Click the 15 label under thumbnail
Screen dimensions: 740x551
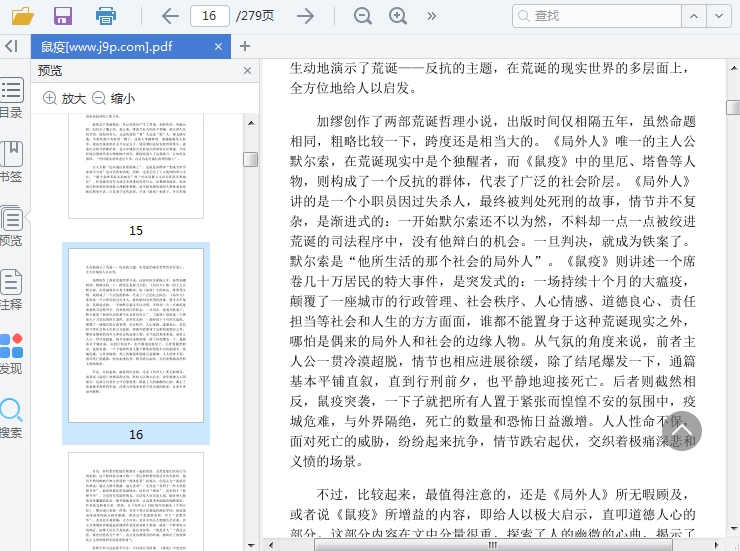[136, 231]
